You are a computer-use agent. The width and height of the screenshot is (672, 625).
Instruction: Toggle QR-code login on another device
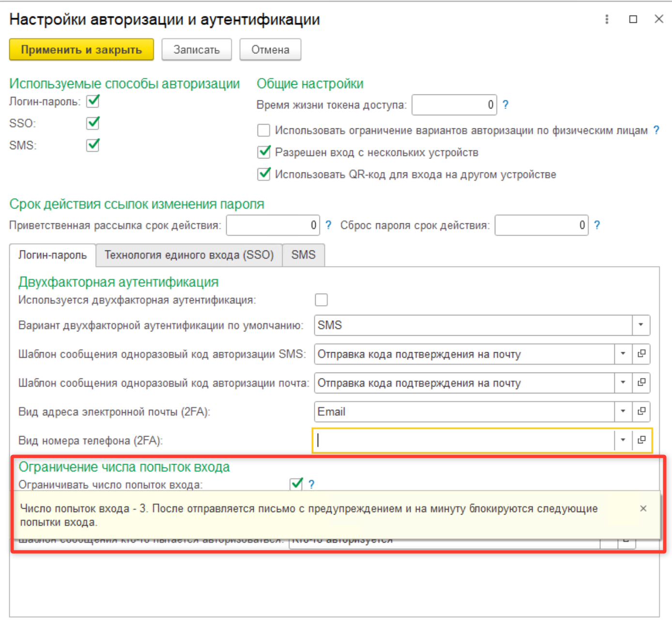click(264, 174)
